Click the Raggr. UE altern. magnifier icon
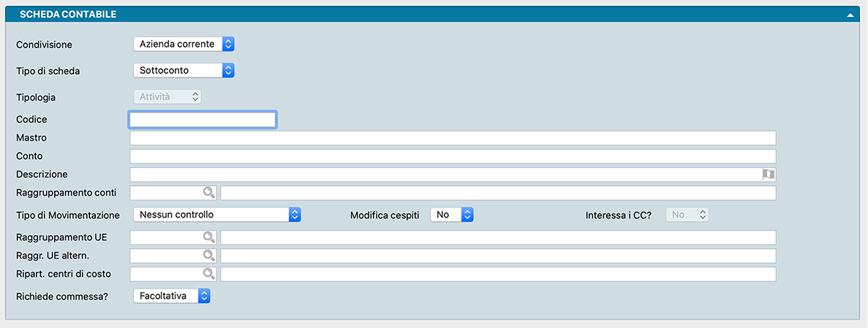868x328 pixels. (x=209, y=256)
